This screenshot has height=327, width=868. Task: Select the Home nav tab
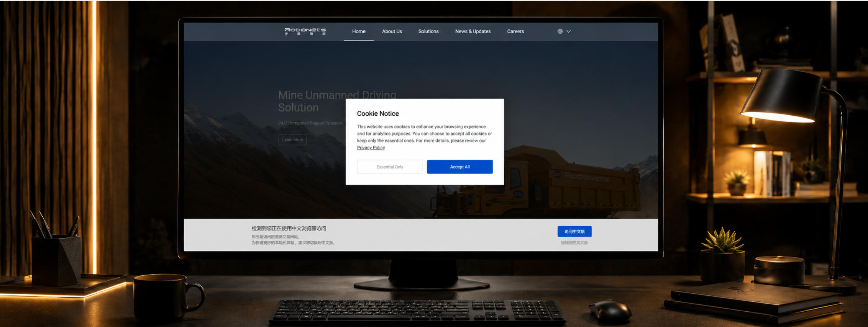point(359,31)
